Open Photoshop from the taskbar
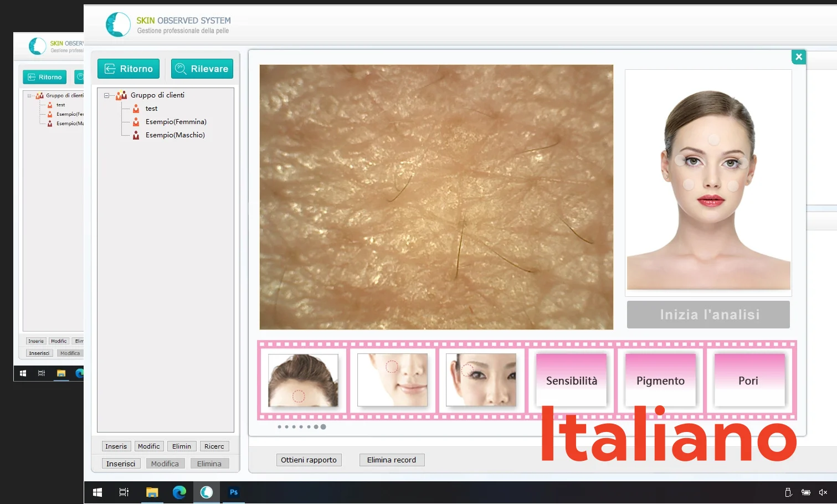Screen dimensions: 837x504 [x=234, y=492]
